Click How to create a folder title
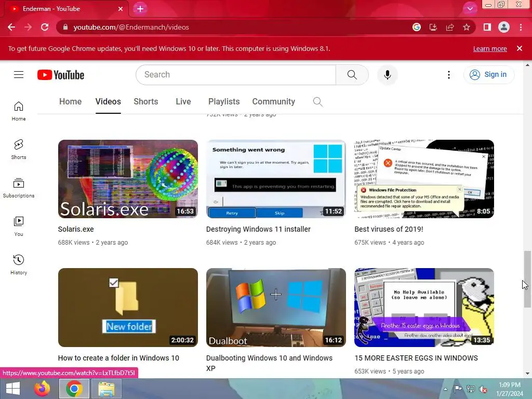The height and width of the screenshot is (399, 532). click(x=118, y=358)
